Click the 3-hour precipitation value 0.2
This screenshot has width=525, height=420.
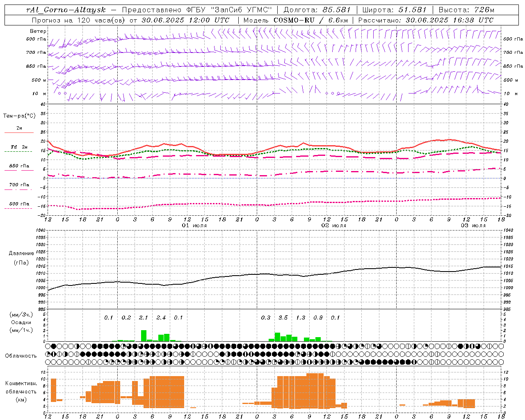pos(126,317)
